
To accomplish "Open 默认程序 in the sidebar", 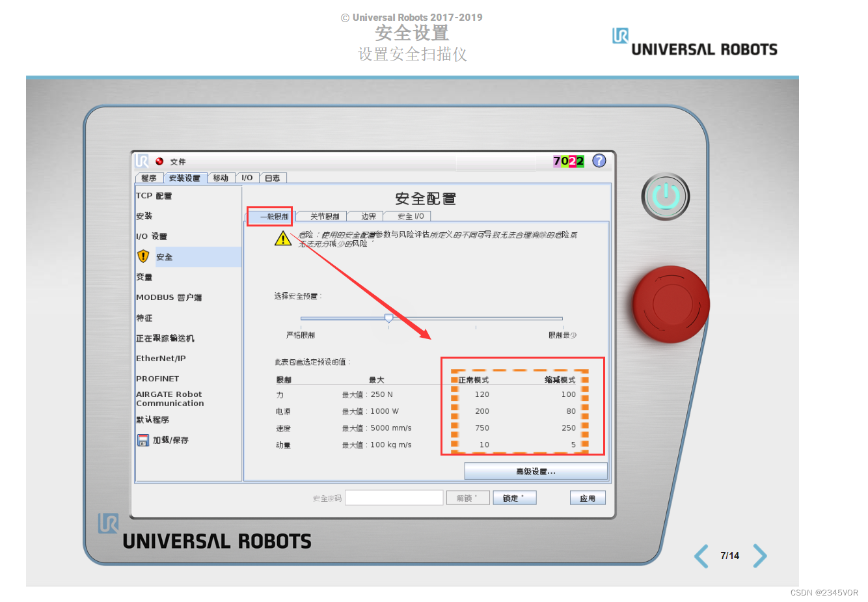I will point(153,420).
